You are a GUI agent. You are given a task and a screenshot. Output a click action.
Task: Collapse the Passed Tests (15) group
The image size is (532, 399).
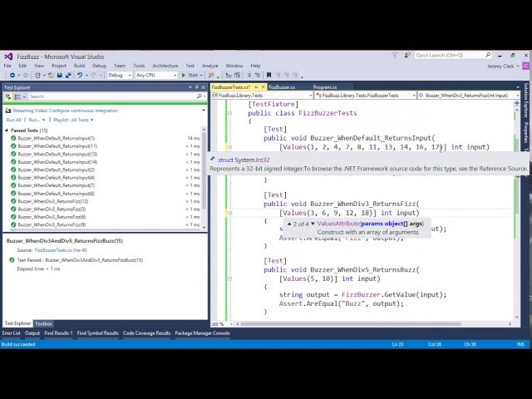(7, 131)
